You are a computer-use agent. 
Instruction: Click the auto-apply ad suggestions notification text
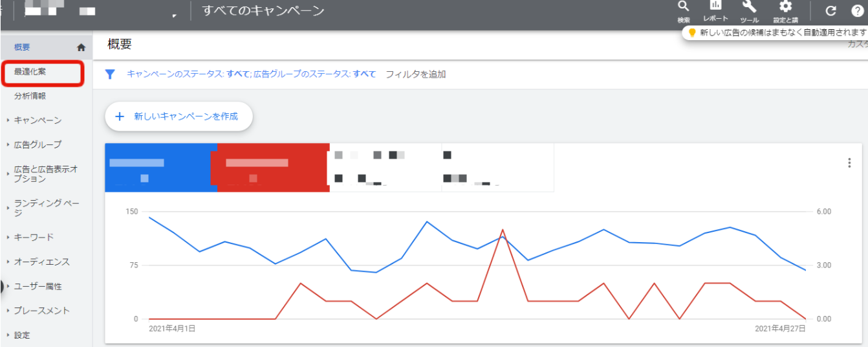(x=783, y=32)
